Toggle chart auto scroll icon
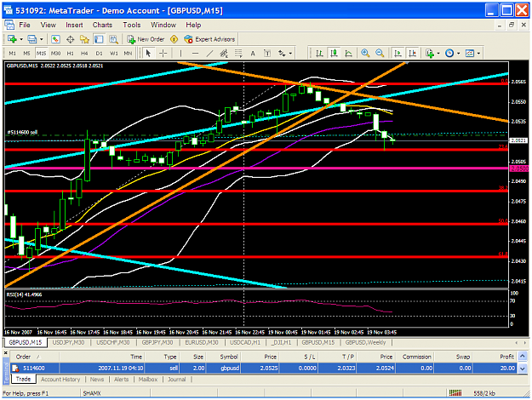The image size is (532, 400). (398, 54)
